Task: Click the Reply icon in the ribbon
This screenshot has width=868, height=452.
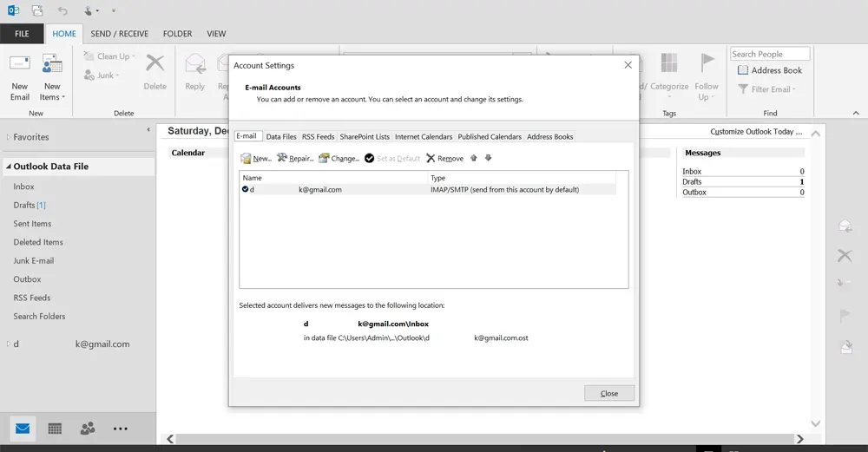Action: point(194,72)
